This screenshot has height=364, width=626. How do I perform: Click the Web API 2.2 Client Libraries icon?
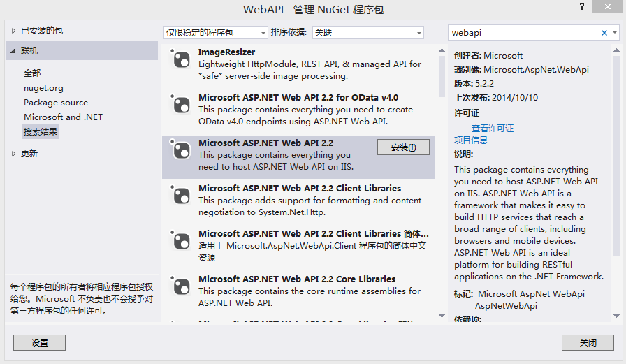pyautogui.click(x=180, y=196)
